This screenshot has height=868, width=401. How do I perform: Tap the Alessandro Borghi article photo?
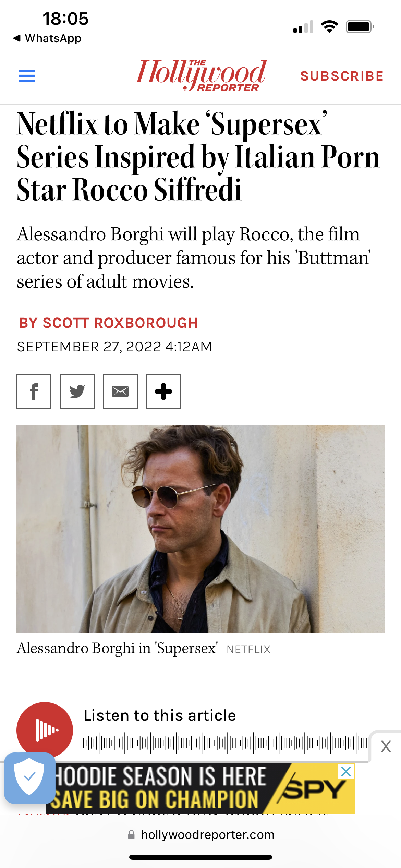(200, 529)
